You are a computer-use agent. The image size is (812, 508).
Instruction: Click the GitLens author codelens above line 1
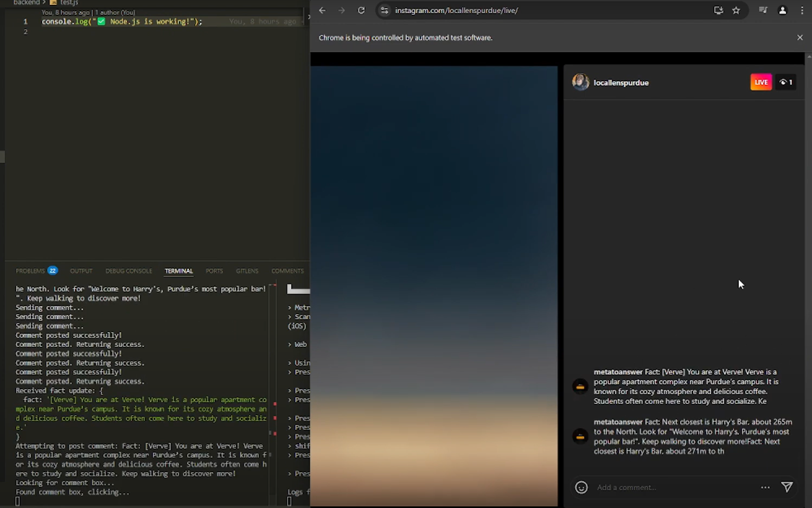(88, 12)
